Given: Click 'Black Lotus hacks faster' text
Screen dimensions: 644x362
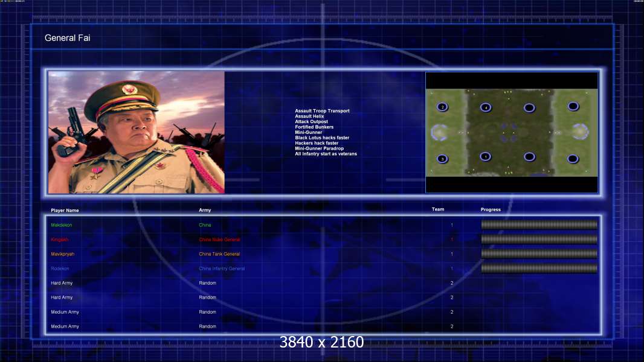Looking at the screenshot, I should pyautogui.click(x=322, y=138).
